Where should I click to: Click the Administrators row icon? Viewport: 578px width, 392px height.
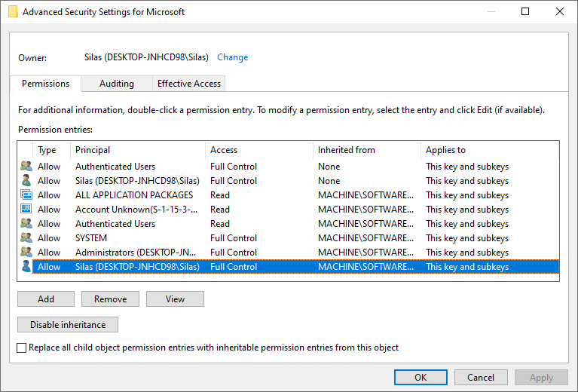coord(26,253)
